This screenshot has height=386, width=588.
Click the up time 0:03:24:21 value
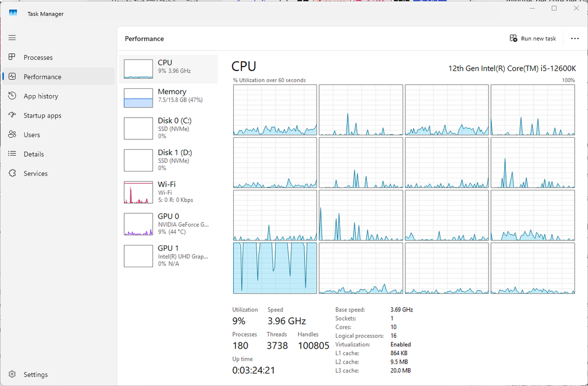tap(253, 371)
